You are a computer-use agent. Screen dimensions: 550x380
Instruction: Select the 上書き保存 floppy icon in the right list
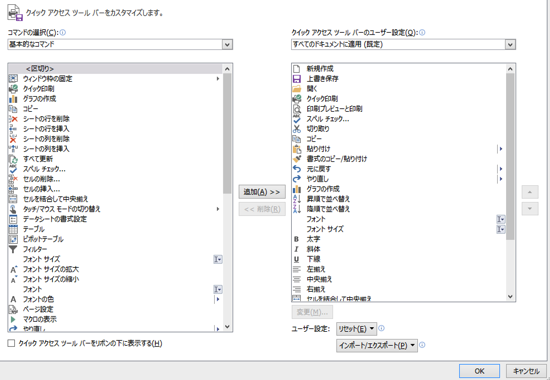(297, 79)
